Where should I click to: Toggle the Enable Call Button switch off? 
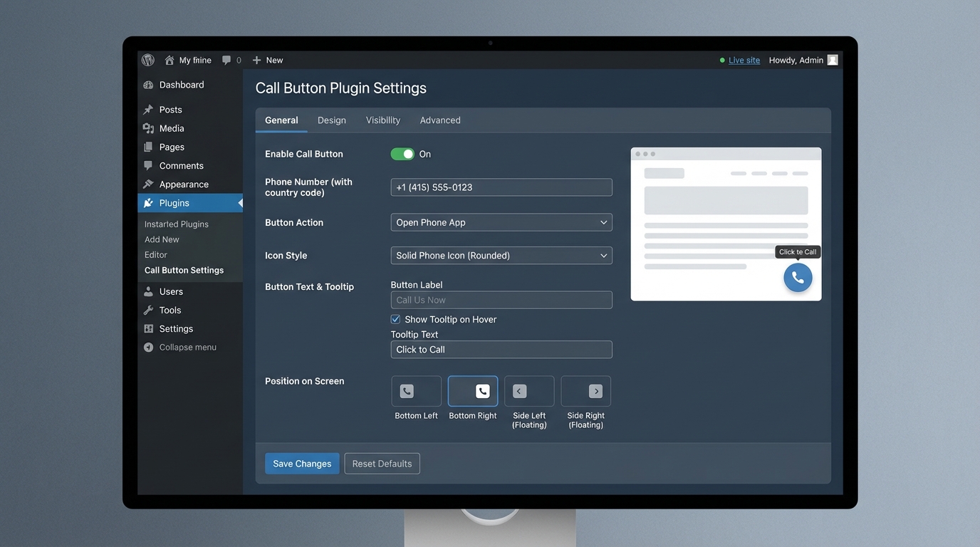coord(402,153)
